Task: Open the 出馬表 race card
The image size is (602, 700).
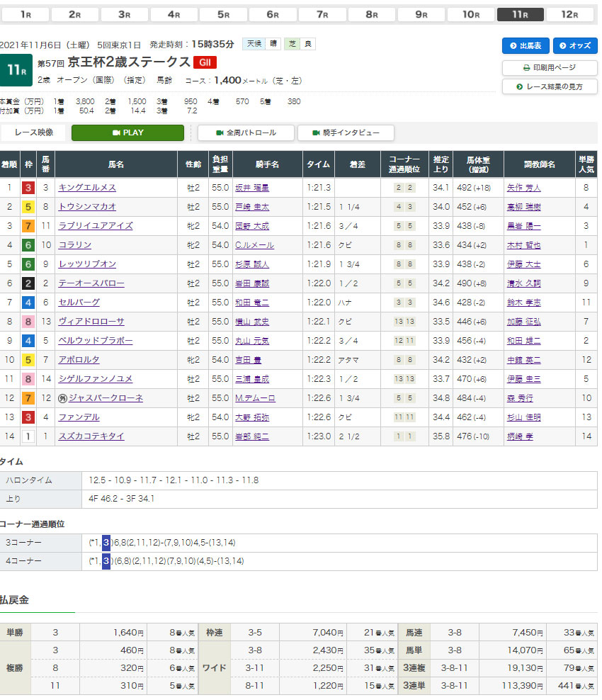Action: pos(525,45)
